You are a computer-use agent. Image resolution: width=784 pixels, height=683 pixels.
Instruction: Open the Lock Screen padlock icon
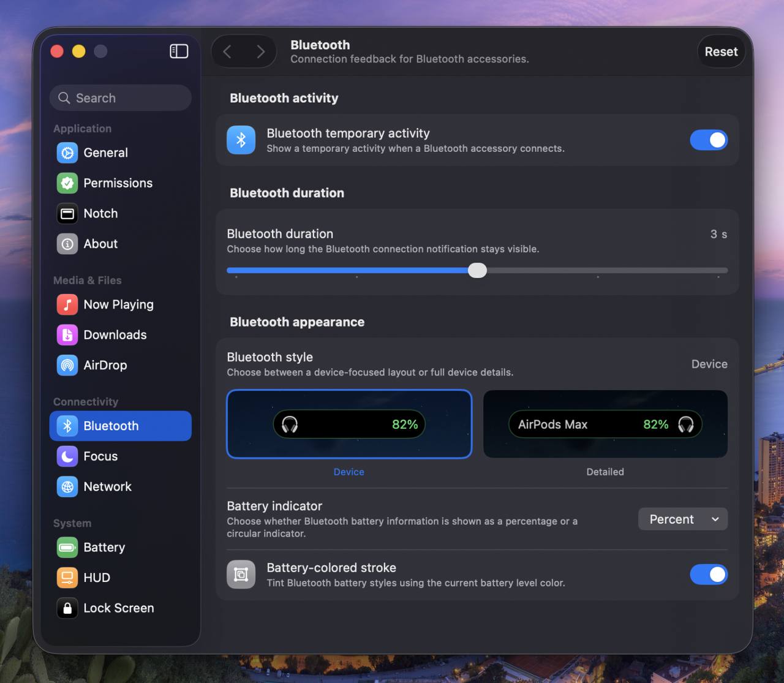point(67,608)
